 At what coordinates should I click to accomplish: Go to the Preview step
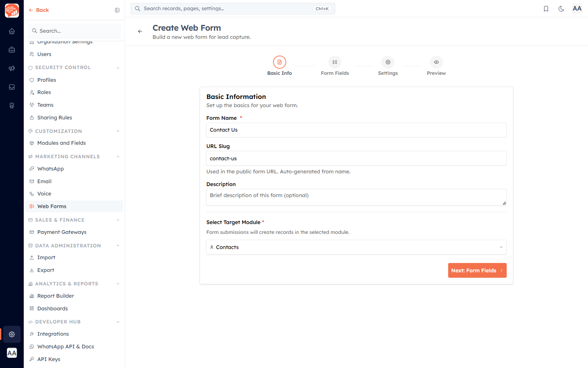click(x=436, y=66)
